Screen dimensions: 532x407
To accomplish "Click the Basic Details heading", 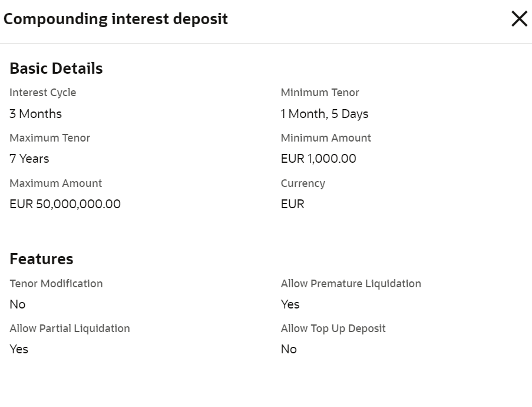I will pos(56,68).
